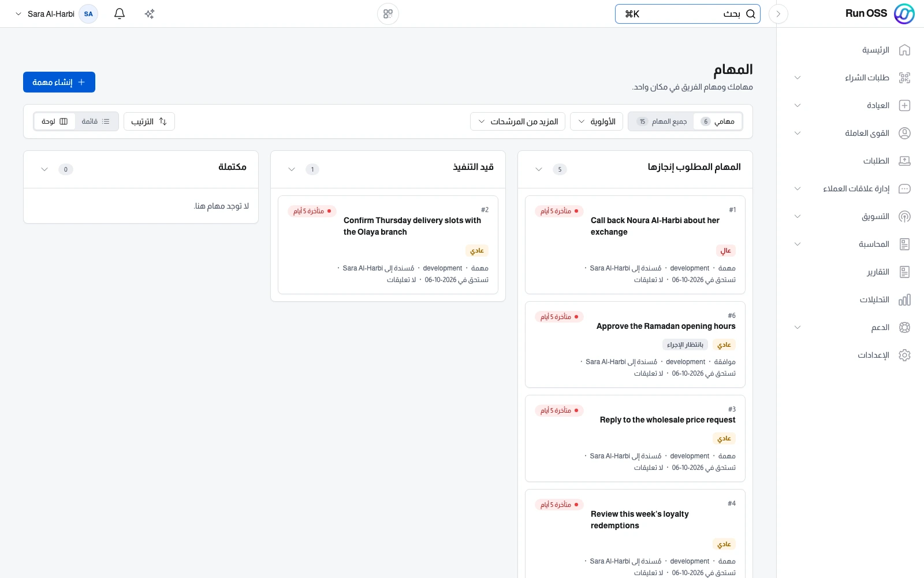Screen dimensions: 924x578
Task: Open the الأولوية priority dropdown
Action: coord(597,121)
